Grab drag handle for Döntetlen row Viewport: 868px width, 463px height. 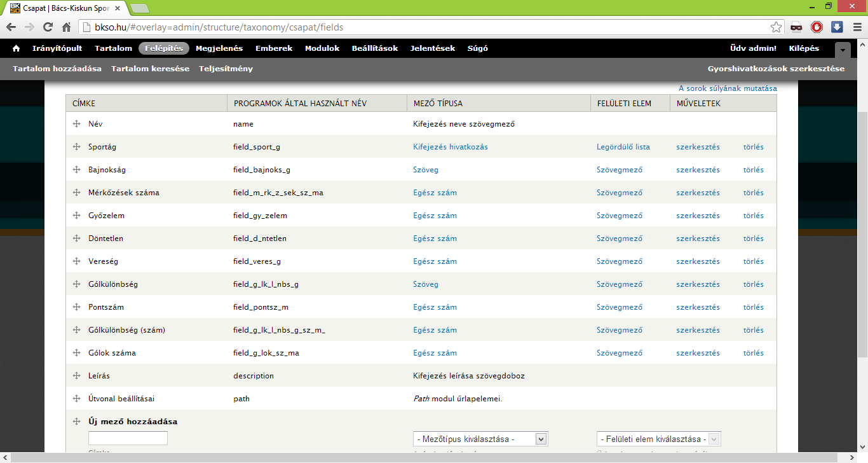tap(76, 238)
